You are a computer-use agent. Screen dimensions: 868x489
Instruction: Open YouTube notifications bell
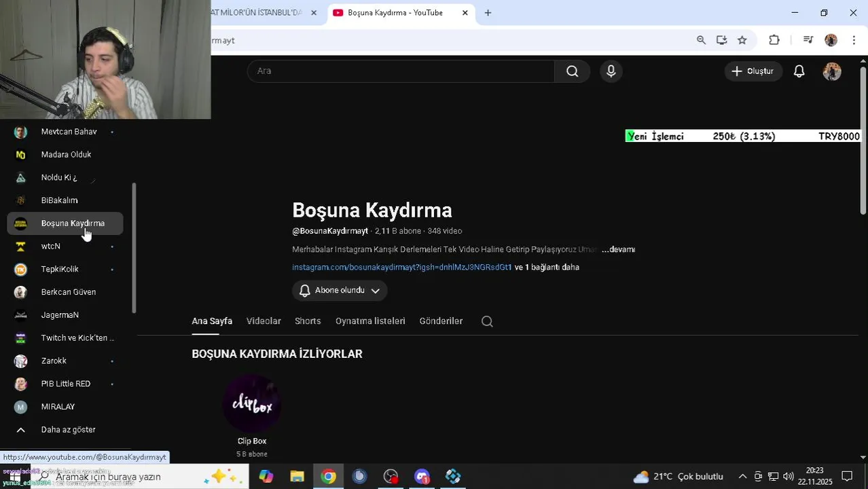(799, 71)
